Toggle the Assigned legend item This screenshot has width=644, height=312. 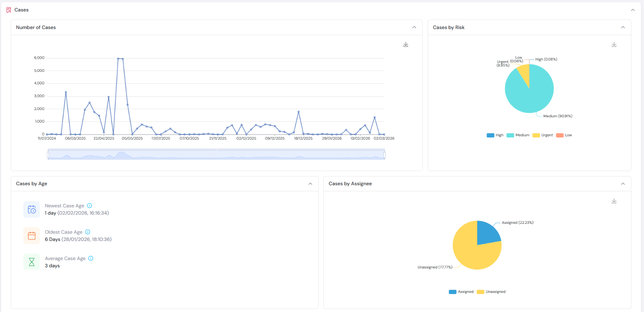point(461,292)
